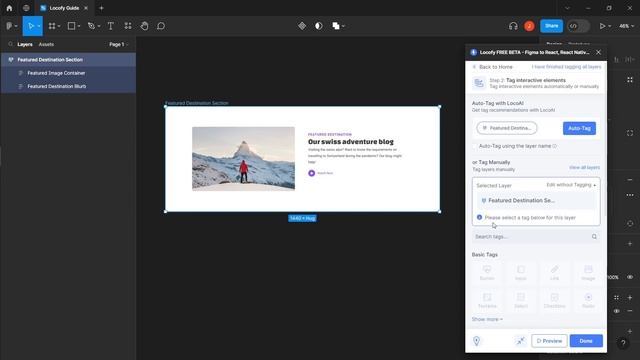Start audio conversation headphones icon
The image size is (640, 360).
513,26
